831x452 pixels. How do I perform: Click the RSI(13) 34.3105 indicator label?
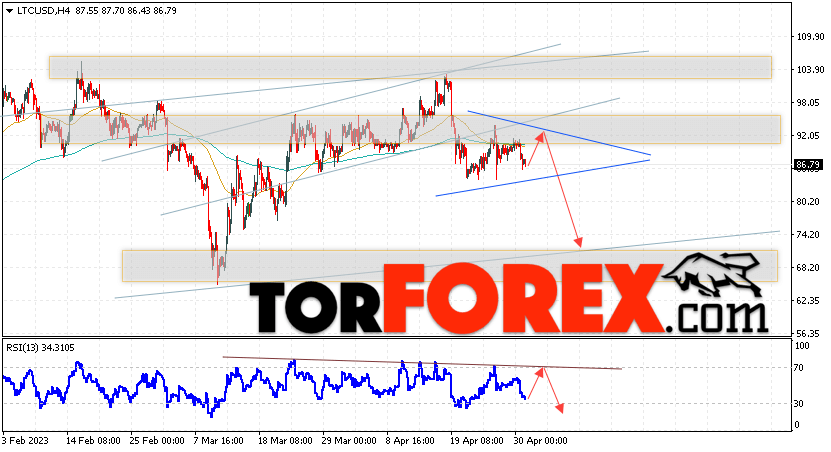click(x=40, y=348)
